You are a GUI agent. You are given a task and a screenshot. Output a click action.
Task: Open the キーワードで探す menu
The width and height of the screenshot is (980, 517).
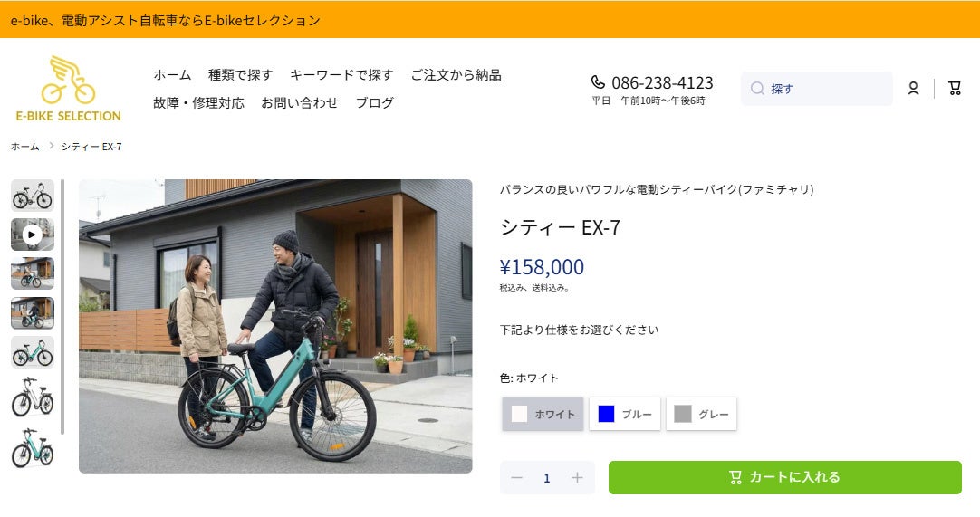point(341,74)
